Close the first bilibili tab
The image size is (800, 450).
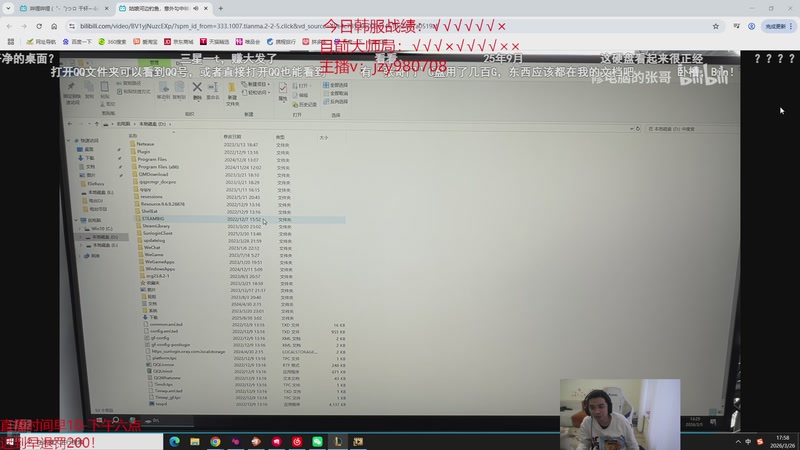click(x=106, y=8)
